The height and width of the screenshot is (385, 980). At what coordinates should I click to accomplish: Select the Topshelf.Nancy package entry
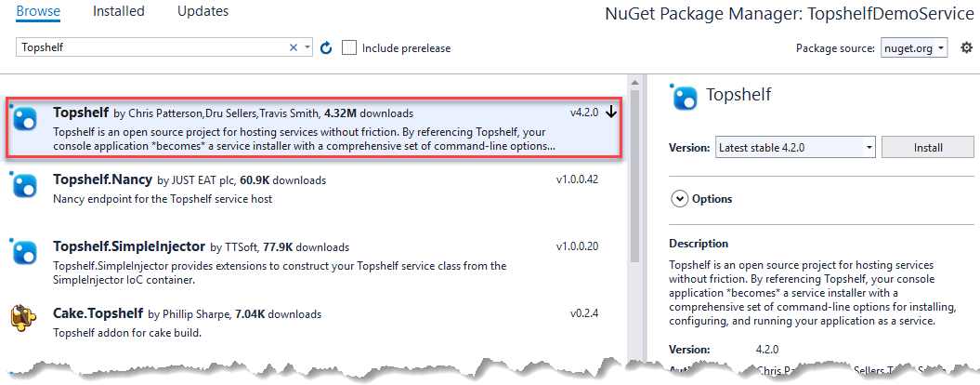(x=314, y=191)
